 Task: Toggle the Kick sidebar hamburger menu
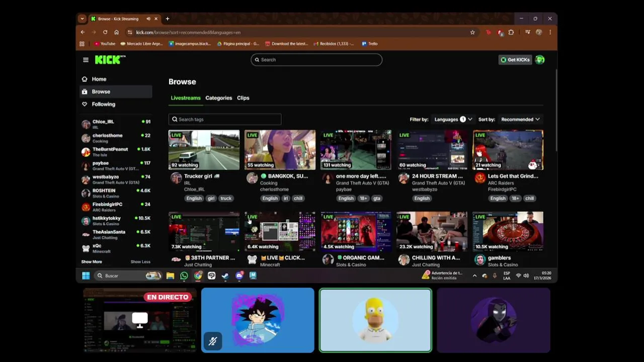click(x=86, y=60)
